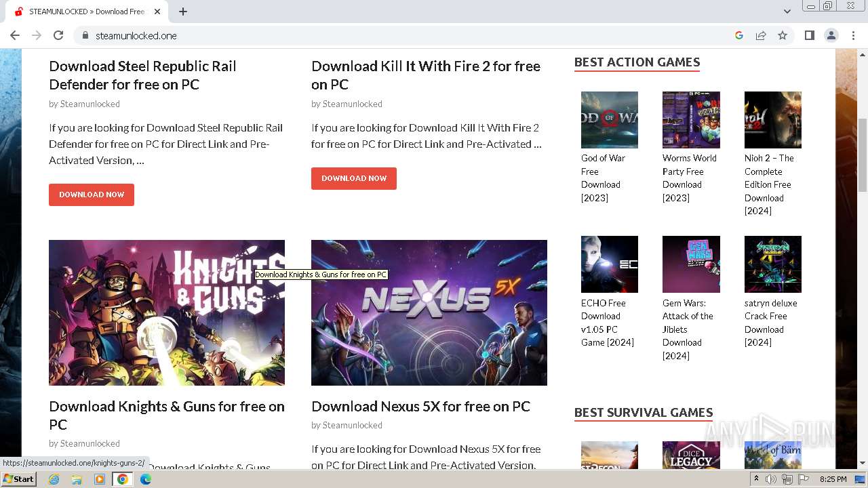Viewport: 868px width, 488px height.
Task: Expand the tab search dropdown
Action: pos(787,12)
